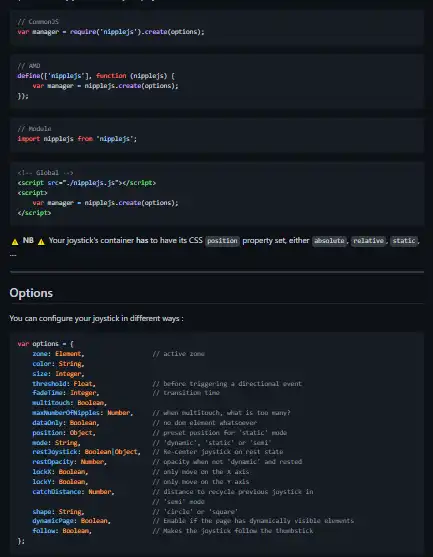This screenshot has width=433, height=557.
Task: Click the 'Makes the joystick follow' comment
Action: pos(233,530)
